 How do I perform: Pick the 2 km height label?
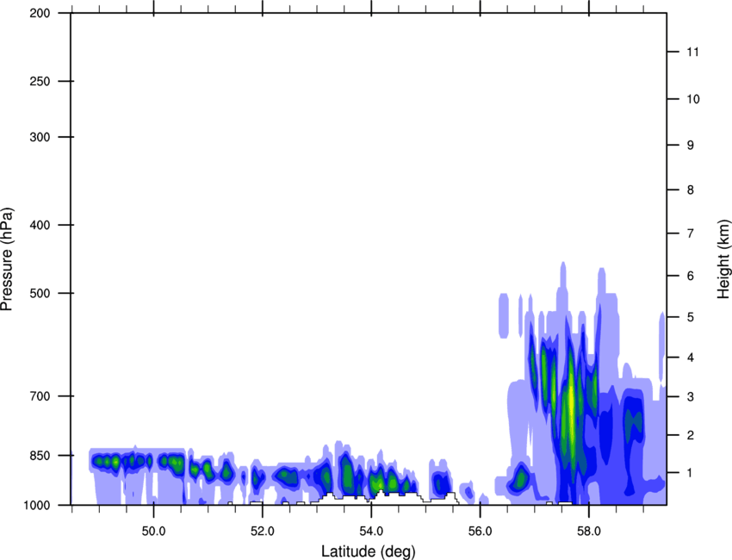coord(691,435)
